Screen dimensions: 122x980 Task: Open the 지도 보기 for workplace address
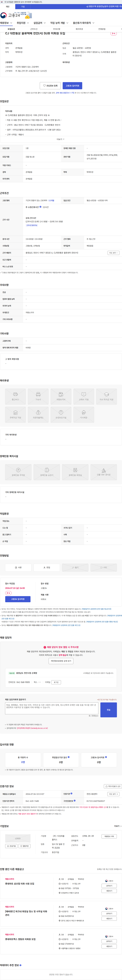point(113,253)
